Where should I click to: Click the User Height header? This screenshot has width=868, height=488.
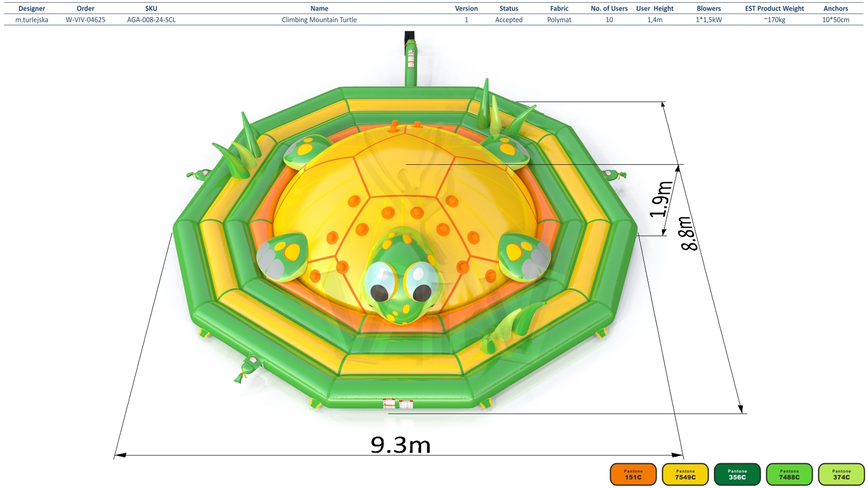pos(655,9)
